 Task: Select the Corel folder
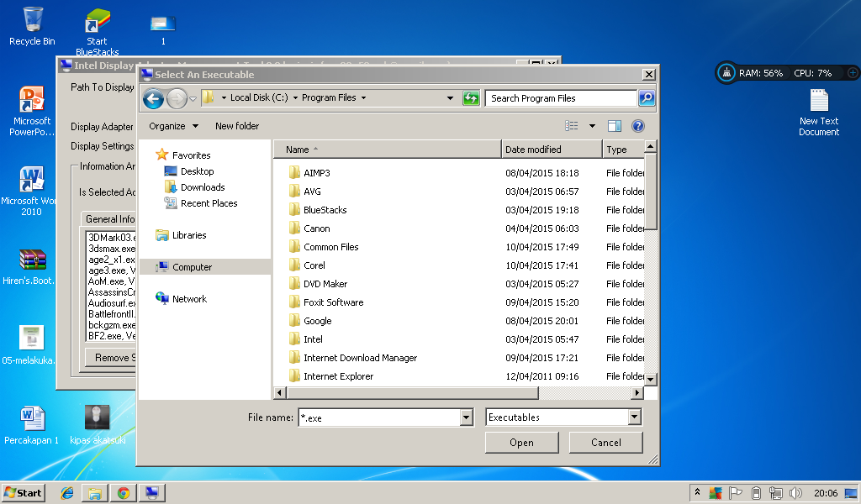307,265
